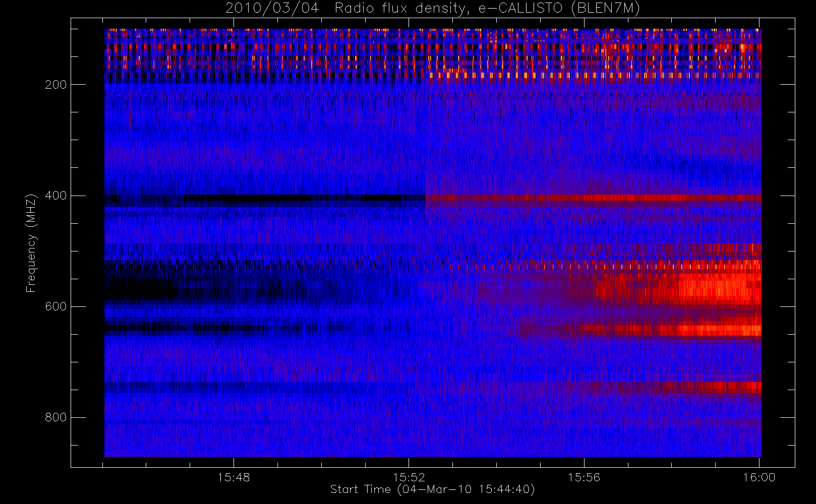This screenshot has width=816, height=504.
Task: Click the 16:00 time tick label
Action: coord(759,477)
